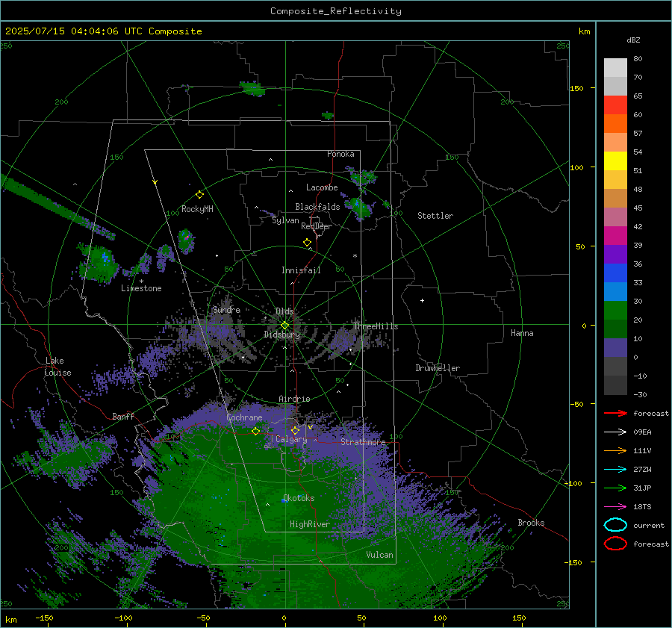This screenshot has width=672, height=628.
Task: Click the Innisfail label
Action: 301,270
